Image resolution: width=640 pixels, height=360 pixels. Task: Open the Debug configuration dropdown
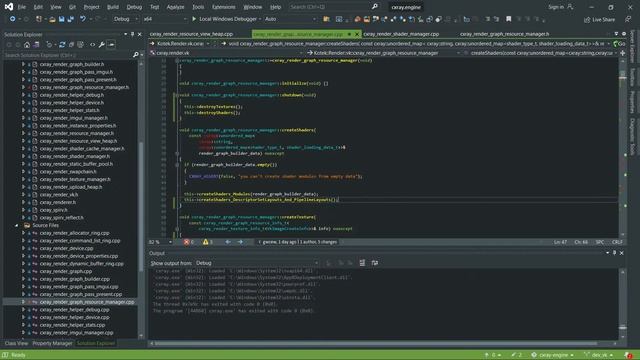point(125,19)
